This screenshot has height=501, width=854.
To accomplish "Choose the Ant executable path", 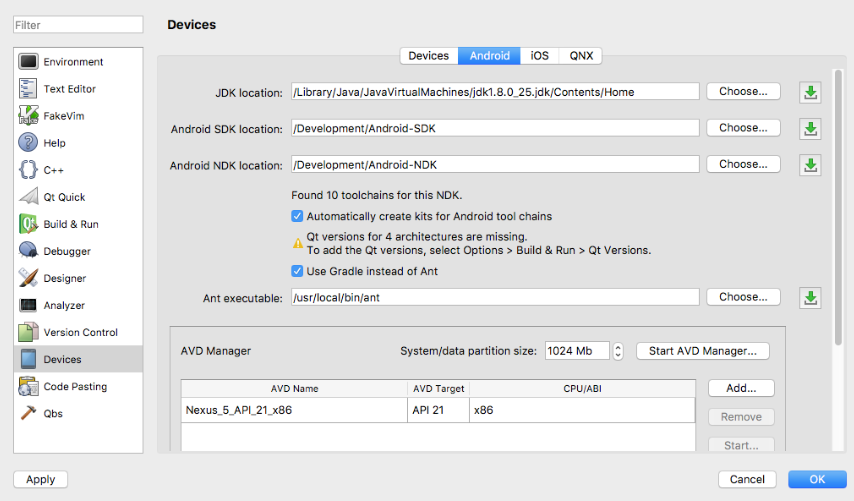I will coord(743,297).
